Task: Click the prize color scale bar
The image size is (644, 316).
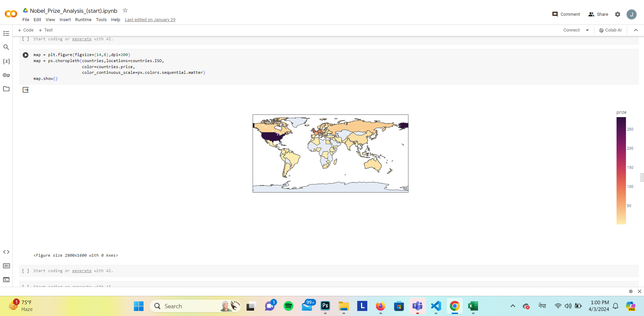Action: (x=621, y=170)
